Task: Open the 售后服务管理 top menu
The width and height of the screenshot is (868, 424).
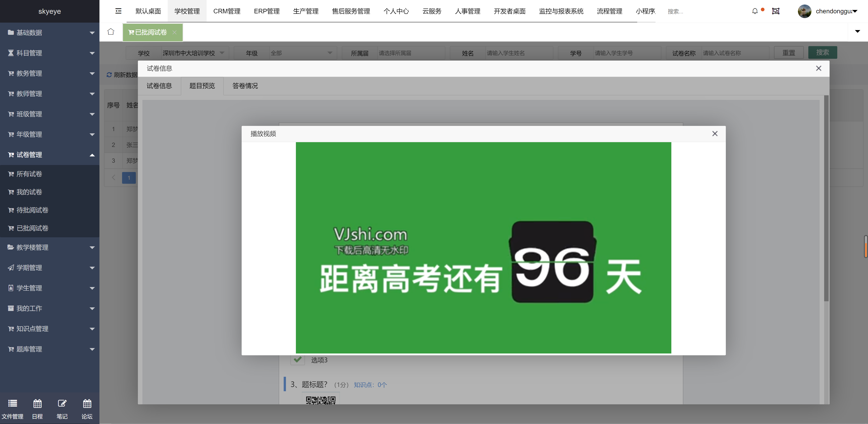Action: [351, 11]
